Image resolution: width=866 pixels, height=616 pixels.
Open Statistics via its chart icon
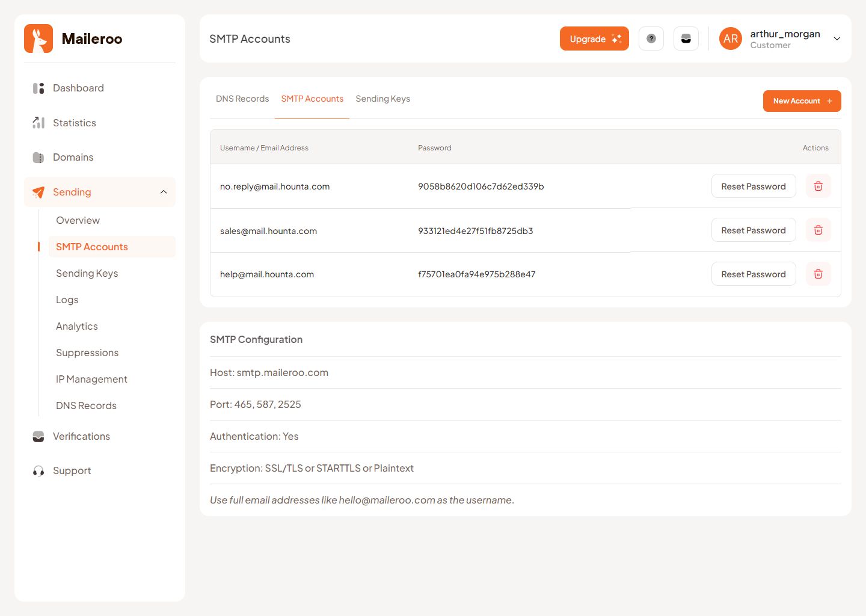(38, 123)
